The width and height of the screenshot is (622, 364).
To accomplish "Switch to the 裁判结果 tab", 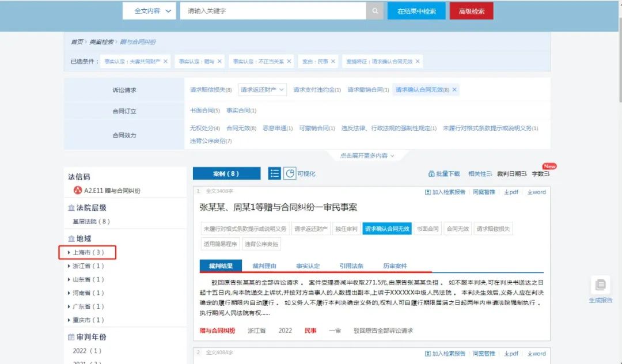I will [221, 266].
